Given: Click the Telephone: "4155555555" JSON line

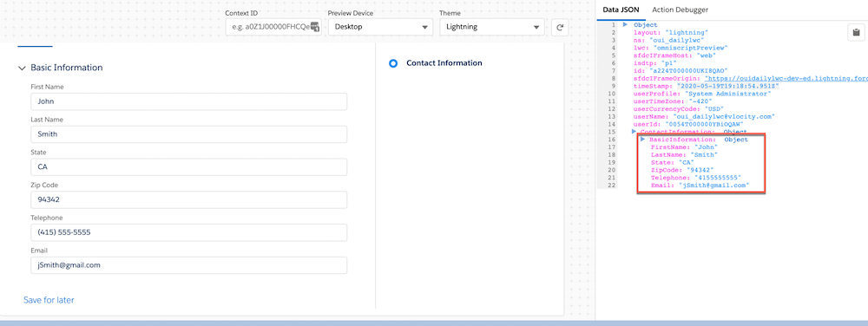Looking at the screenshot, I should point(696,179).
